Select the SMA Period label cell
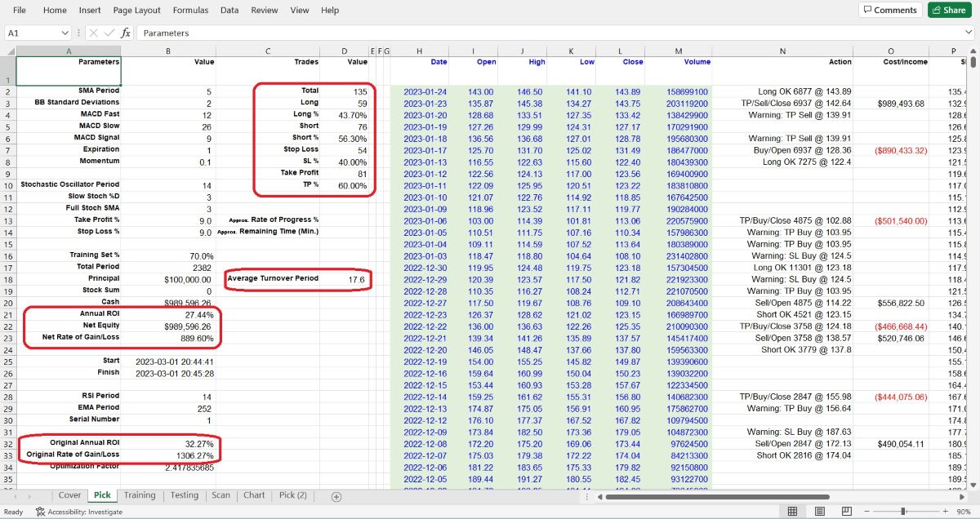This screenshot has width=980, height=519. 69,91
